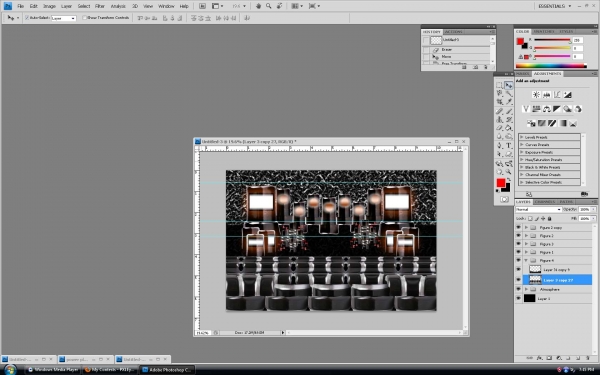The image size is (600, 375).
Task: Hide the Figure 1 group
Action: point(518,252)
